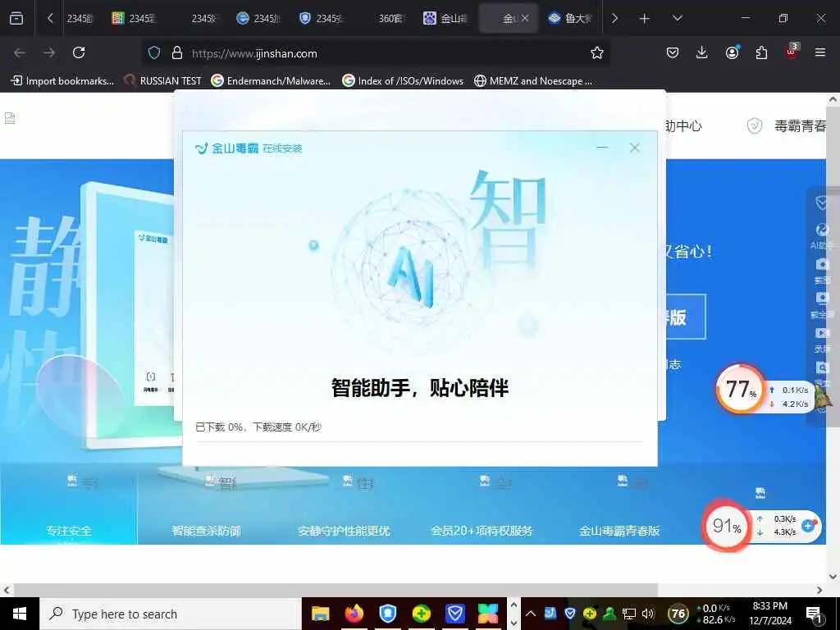Click the 77% memory floating ball

[741, 389]
